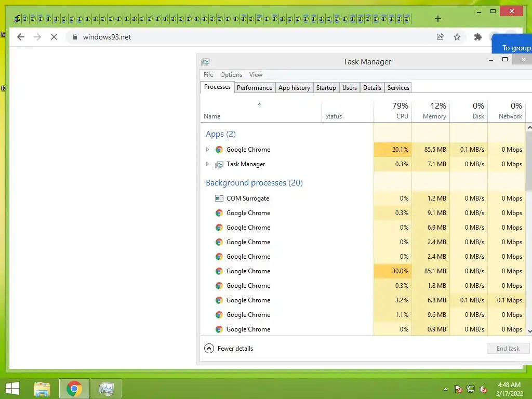Click the muted volume tray icon
Viewport: 532px width, 399px height.
click(x=483, y=389)
